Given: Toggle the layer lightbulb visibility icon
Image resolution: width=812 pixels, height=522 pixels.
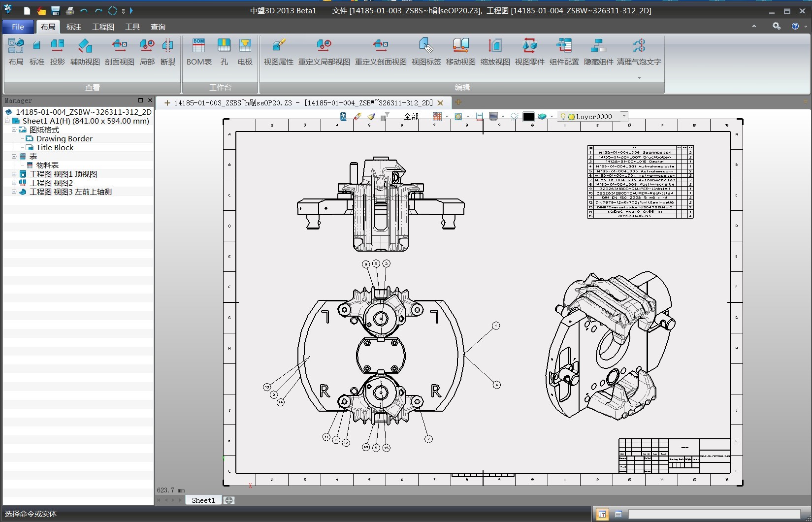Looking at the screenshot, I should pyautogui.click(x=563, y=117).
